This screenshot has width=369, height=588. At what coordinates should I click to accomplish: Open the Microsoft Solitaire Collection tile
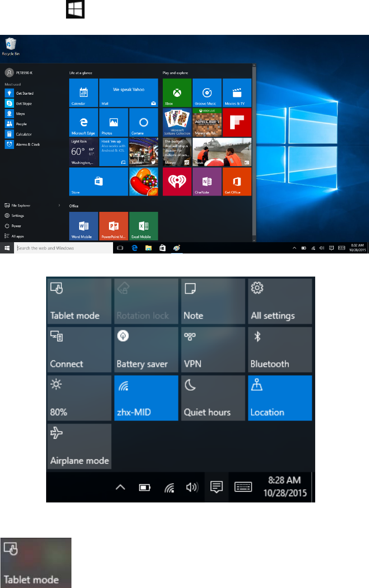point(177,122)
